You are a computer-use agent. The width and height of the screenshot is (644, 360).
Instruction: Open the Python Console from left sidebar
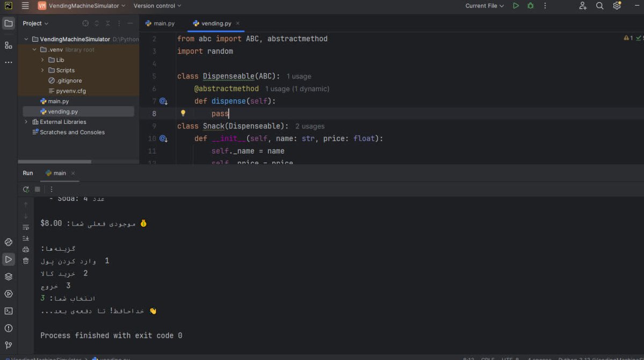8,242
